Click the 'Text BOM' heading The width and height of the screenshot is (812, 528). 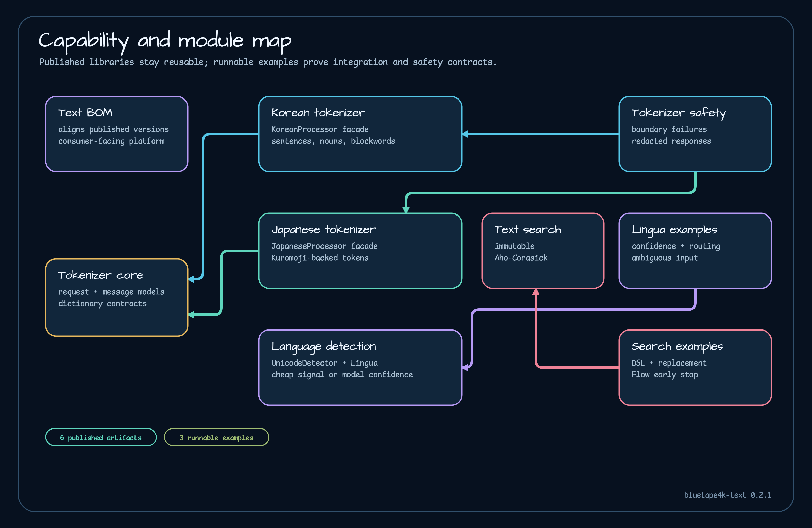(85, 113)
